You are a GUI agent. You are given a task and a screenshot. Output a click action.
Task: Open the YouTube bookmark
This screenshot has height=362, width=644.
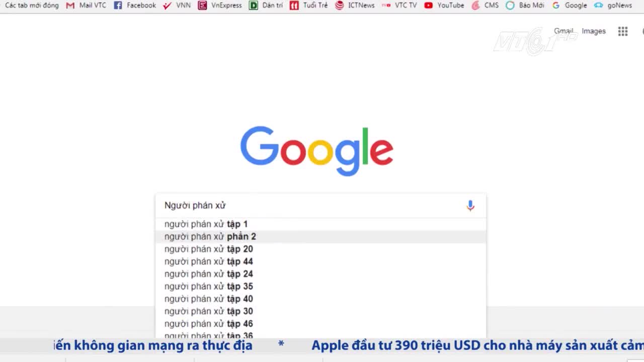point(444,6)
